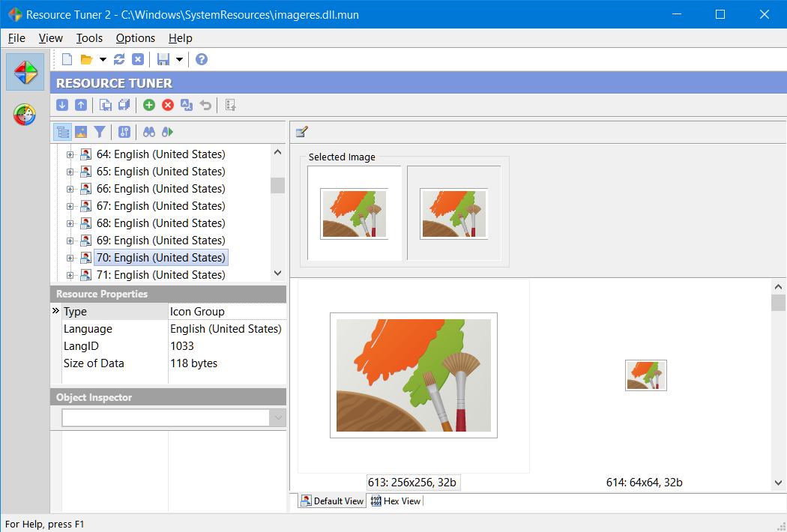Minimize the Resource Tuner window
Screen dimensions: 787x532
tap(677, 14)
